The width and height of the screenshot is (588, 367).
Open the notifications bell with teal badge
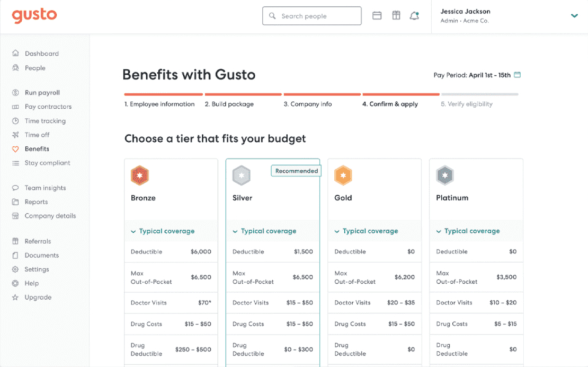[415, 15]
